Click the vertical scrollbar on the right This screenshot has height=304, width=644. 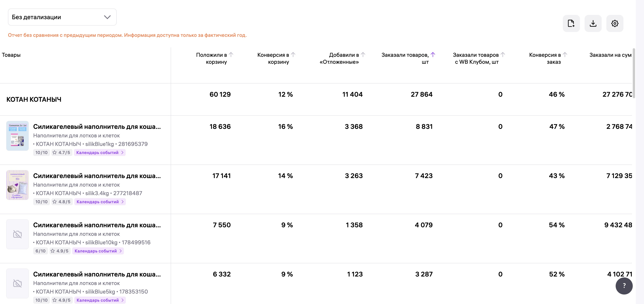(x=634, y=73)
